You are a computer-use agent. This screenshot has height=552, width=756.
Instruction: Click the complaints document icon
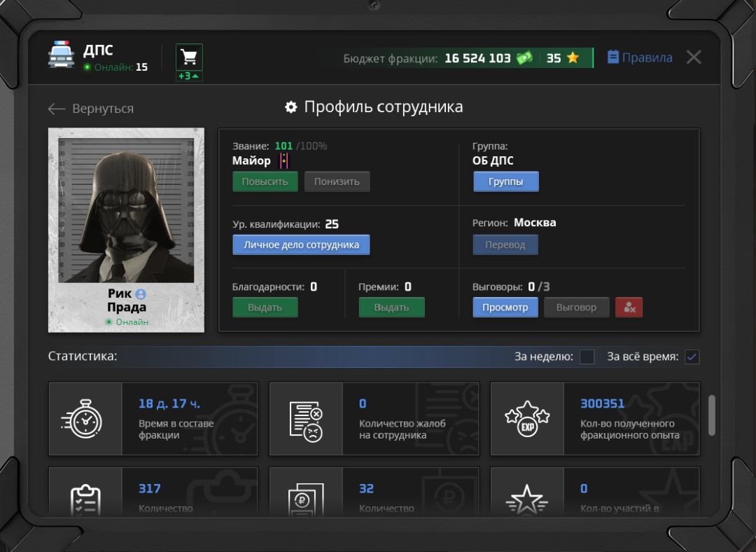coord(306,421)
